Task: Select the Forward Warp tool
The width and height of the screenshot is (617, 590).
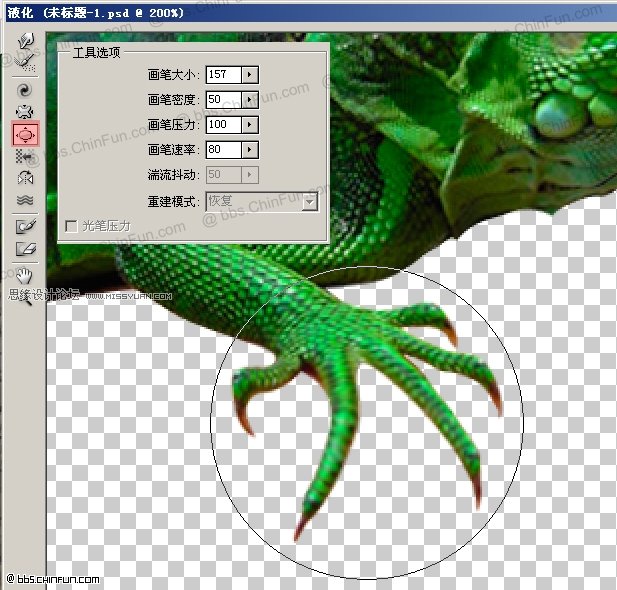Action: pyautogui.click(x=25, y=40)
